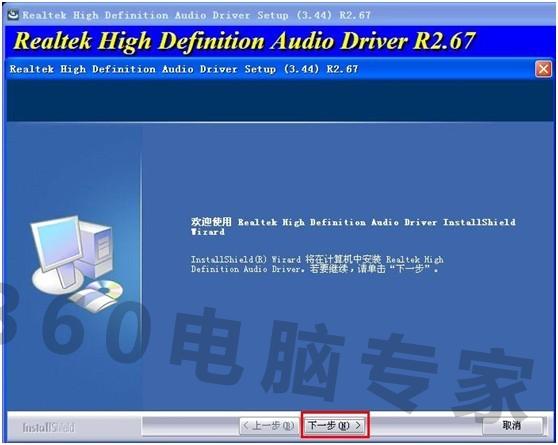Screen dimensions: 558x445
Task: Click the dark blue header band below the dialog title
Action: (x=280, y=100)
